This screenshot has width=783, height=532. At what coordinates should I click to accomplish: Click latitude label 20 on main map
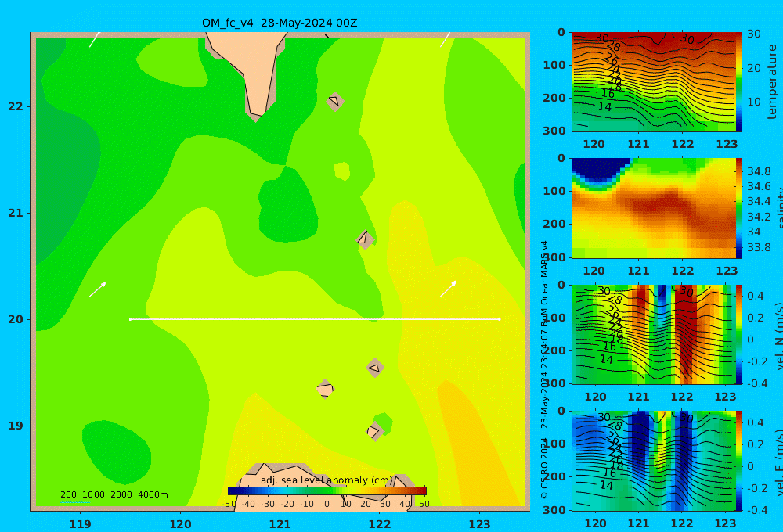pyautogui.click(x=16, y=319)
